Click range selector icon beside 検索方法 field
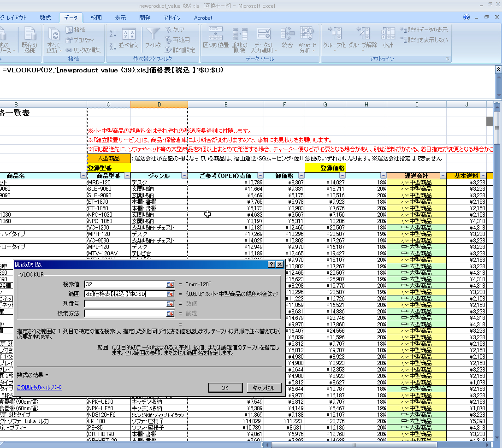The image size is (502, 448). click(x=170, y=313)
